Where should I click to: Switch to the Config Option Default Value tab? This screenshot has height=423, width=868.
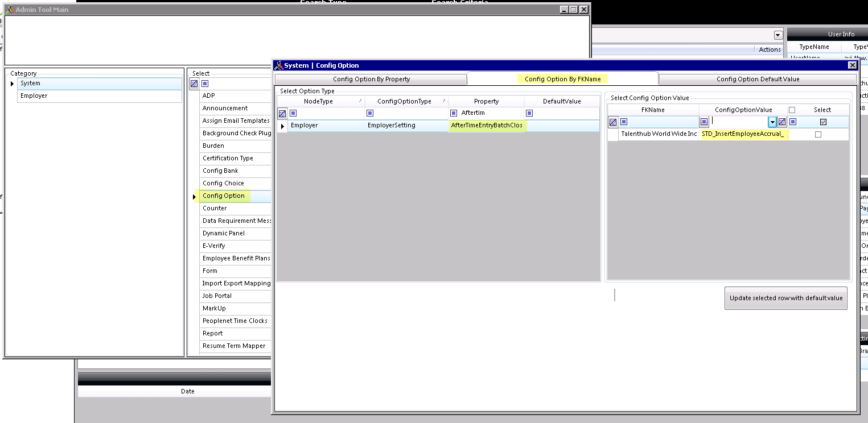tap(757, 78)
